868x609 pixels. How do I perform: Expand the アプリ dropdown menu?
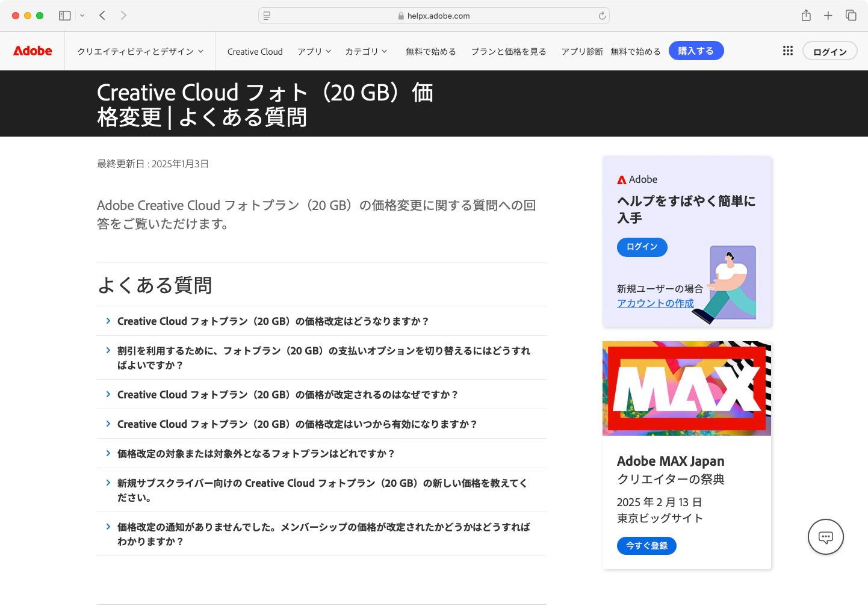(314, 51)
